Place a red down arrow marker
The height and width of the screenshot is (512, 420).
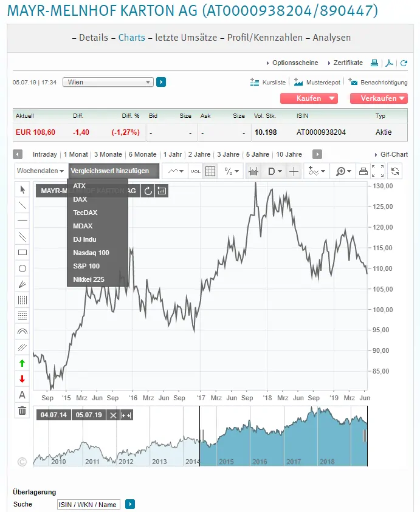[22, 379]
